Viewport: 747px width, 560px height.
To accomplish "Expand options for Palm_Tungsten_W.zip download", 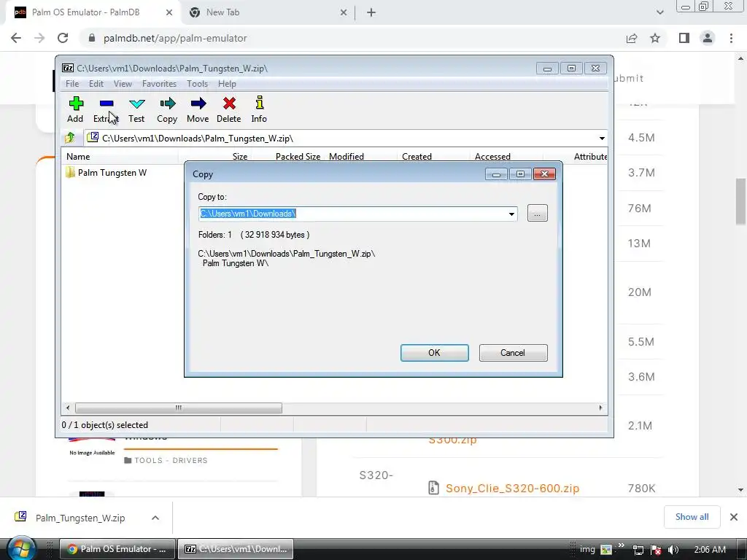I will click(x=155, y=518).
